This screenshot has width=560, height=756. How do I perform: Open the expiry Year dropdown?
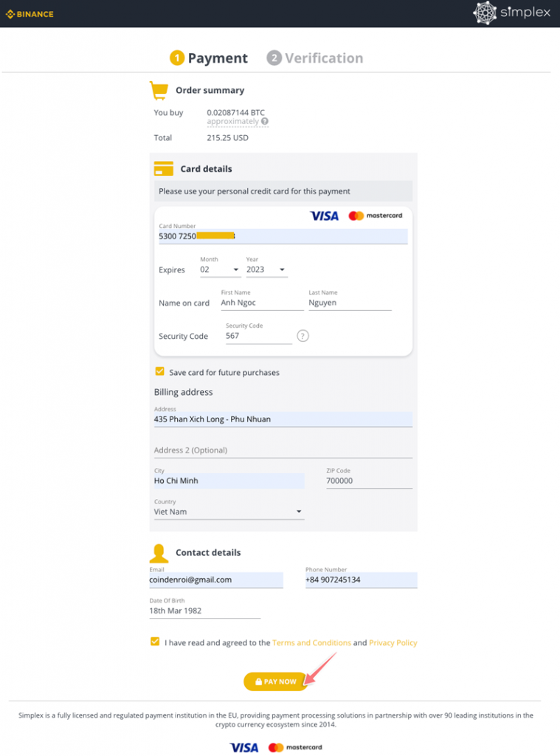coord(266,270)
